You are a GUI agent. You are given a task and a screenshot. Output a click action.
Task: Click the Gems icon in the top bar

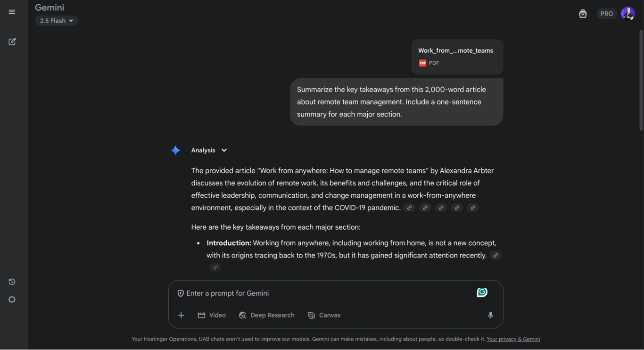583,14
